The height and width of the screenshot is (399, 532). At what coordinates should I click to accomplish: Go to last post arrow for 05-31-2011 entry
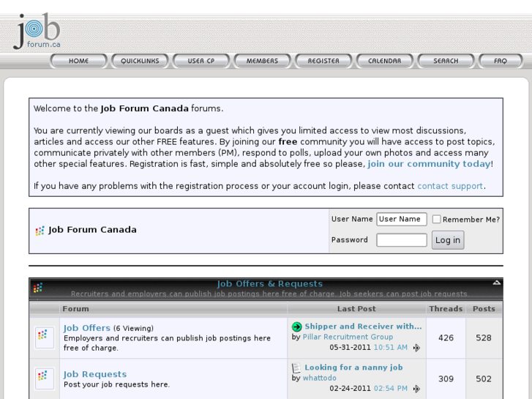pos(416,348)
